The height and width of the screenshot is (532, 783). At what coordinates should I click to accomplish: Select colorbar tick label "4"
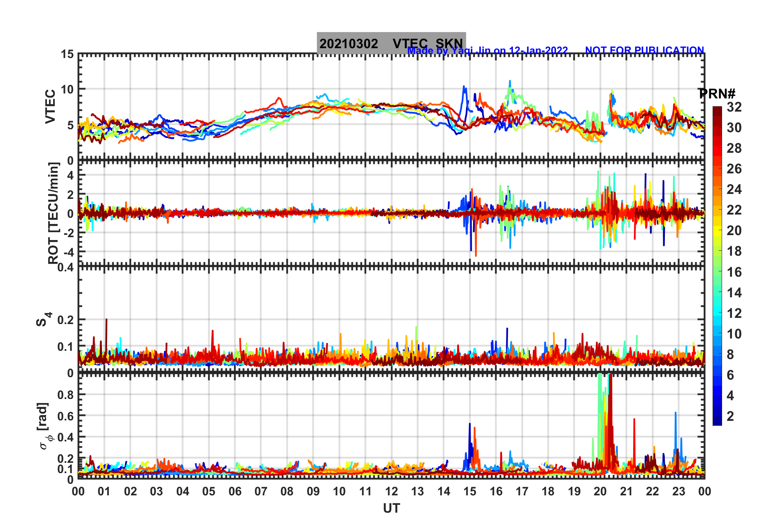tap(730, 396)
